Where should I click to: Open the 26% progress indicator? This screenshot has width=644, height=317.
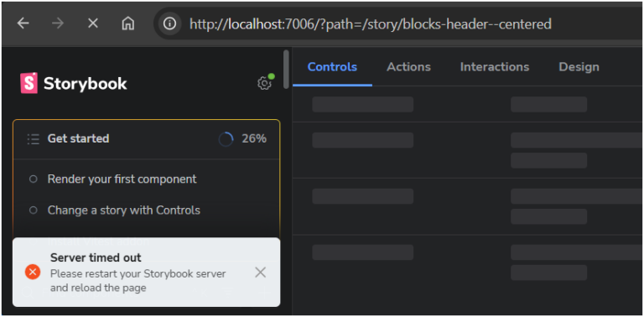242,139
